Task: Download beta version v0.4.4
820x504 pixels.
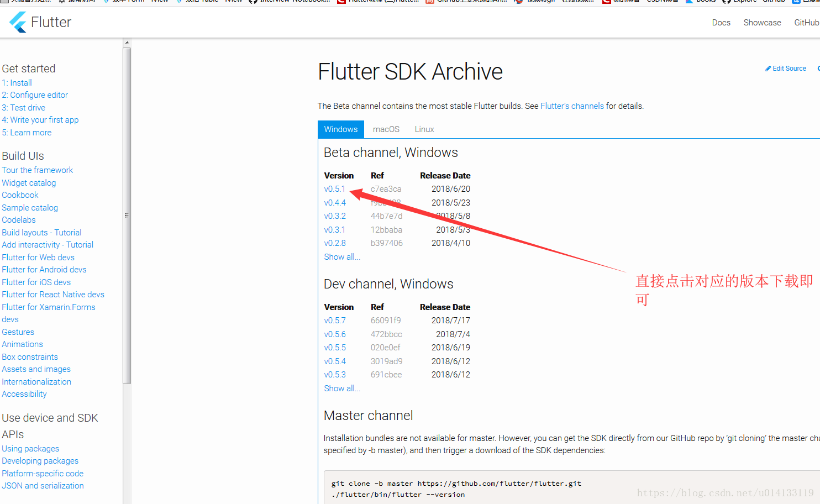Action: coord(335,203)
